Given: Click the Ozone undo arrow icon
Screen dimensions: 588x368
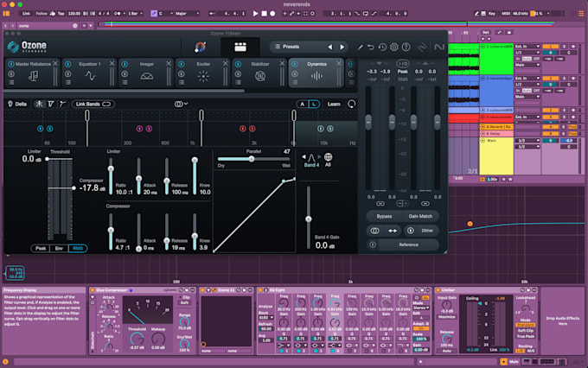Looking at the screenshot, I should (370, 47).
